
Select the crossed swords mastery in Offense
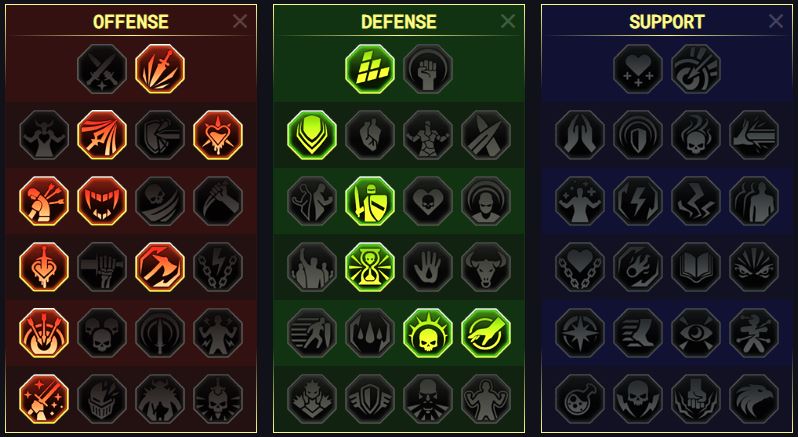[x=102, y=69]
